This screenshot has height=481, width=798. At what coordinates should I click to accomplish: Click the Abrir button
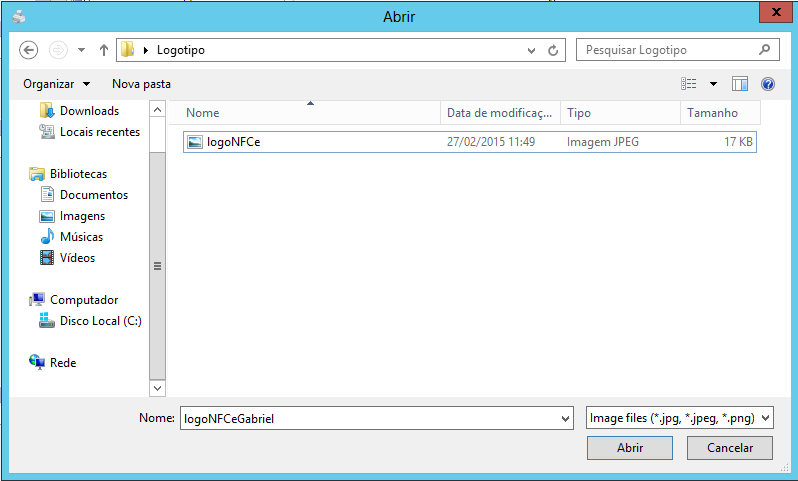pos(630,448)
